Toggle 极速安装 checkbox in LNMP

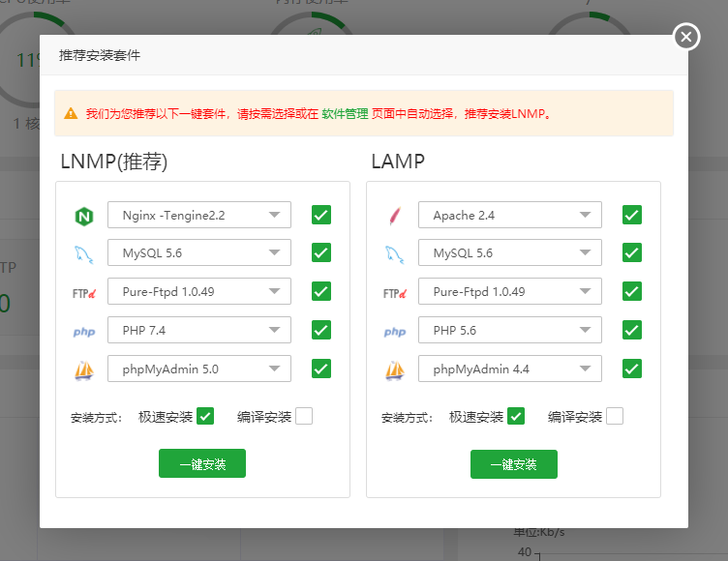click(x=205, y=416)
